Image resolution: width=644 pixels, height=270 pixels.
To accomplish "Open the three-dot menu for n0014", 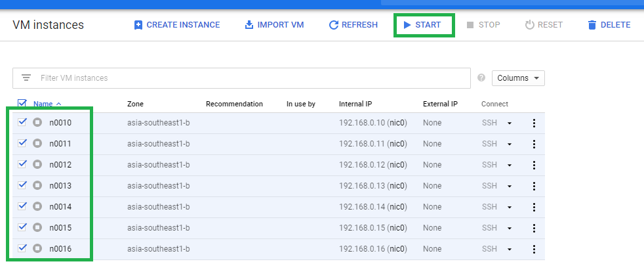I will pyautogui.click(x=534, y=207).
